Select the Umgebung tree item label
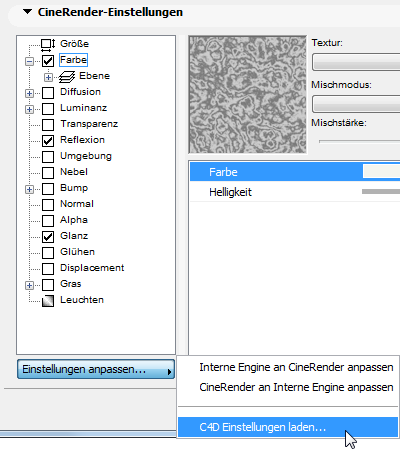400x451 pixels. pos(86,156)
